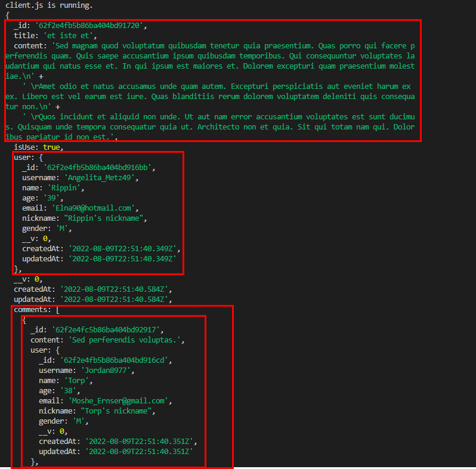
Task: Click the line starting '\rAmet odio et natus'
Action: (217, 87)
